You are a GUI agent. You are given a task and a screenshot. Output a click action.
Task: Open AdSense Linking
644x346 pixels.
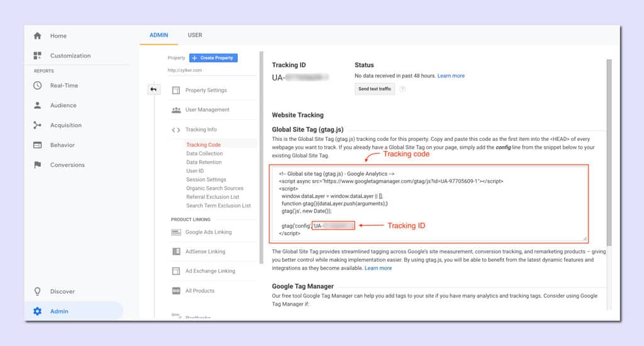coord(205,252)
